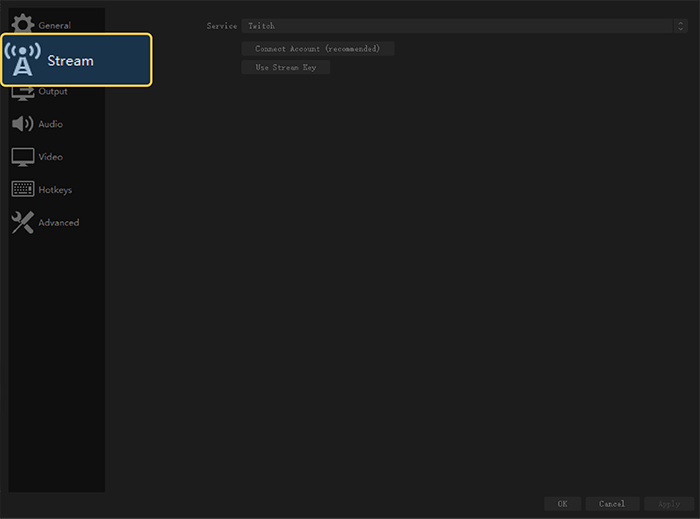The width and height of the screenshot is (700, 519).
Task: Open the Hotkeys settings tab
Action: point(55,190)
